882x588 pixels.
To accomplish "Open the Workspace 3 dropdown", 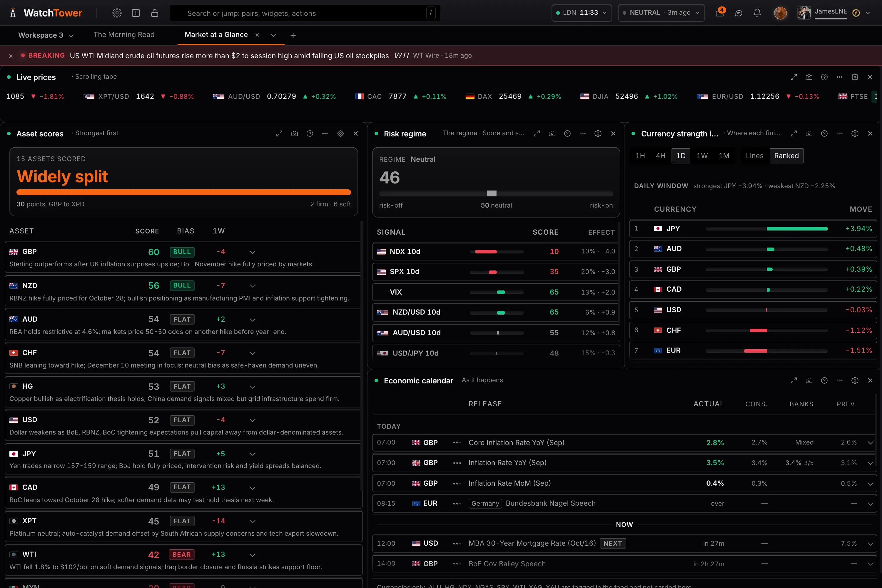I will [46, 35].
